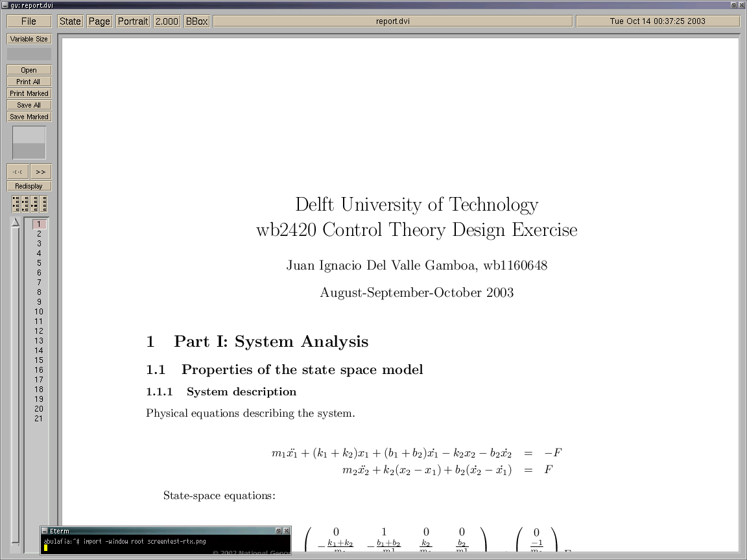Select page 15 in the page list
This screenshot has height=560, width=747.
pyautogui.click(x=39, y=360)
